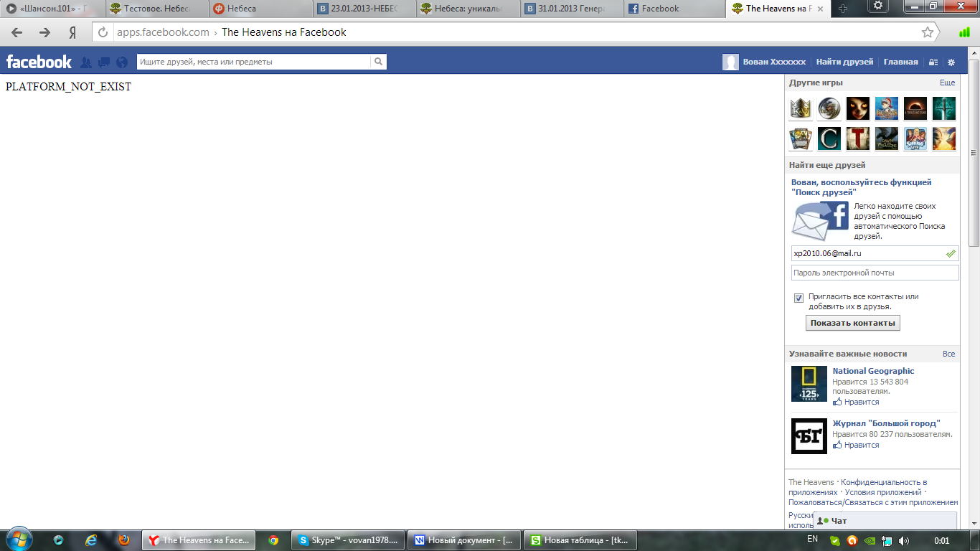Open A Thousand Suns game icon
Image resolution: width=980 pixels, height=551 pixels.
coord(915,108)
